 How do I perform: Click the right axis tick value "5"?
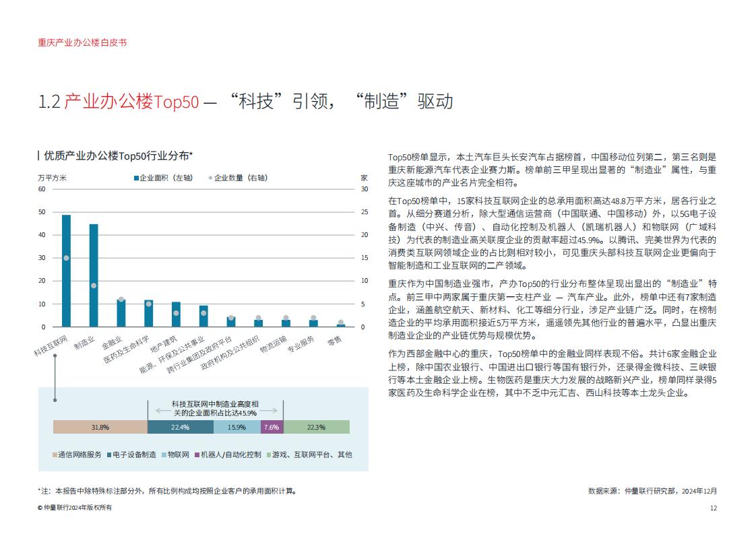click(363, 304)
